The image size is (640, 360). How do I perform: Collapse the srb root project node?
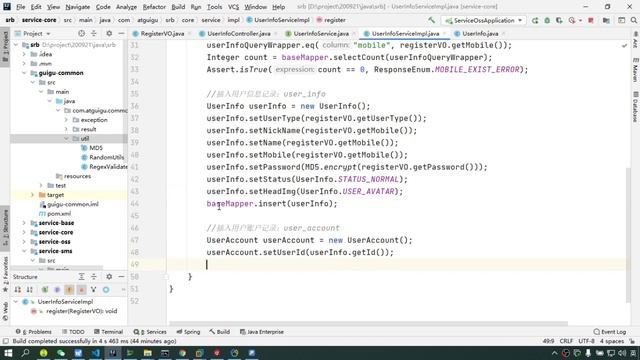click(x=16, y=45)
